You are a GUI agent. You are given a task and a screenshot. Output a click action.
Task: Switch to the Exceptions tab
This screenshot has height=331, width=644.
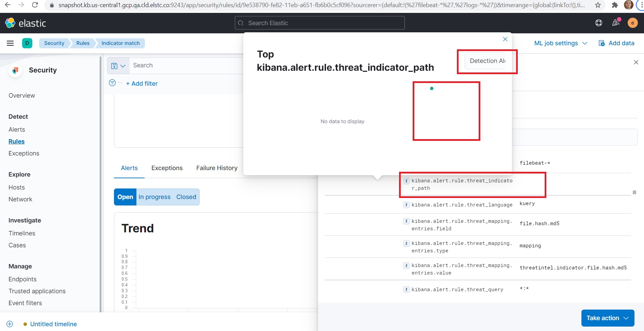tap(167, 168)
